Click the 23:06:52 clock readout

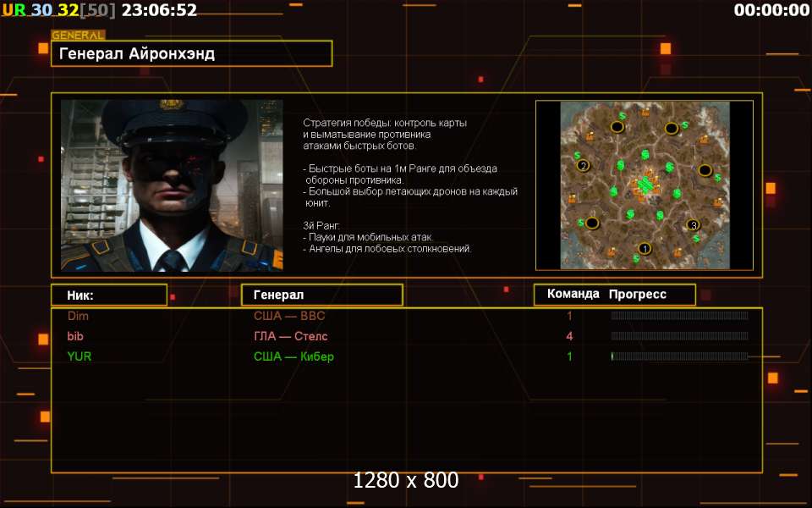coord(159,10)
